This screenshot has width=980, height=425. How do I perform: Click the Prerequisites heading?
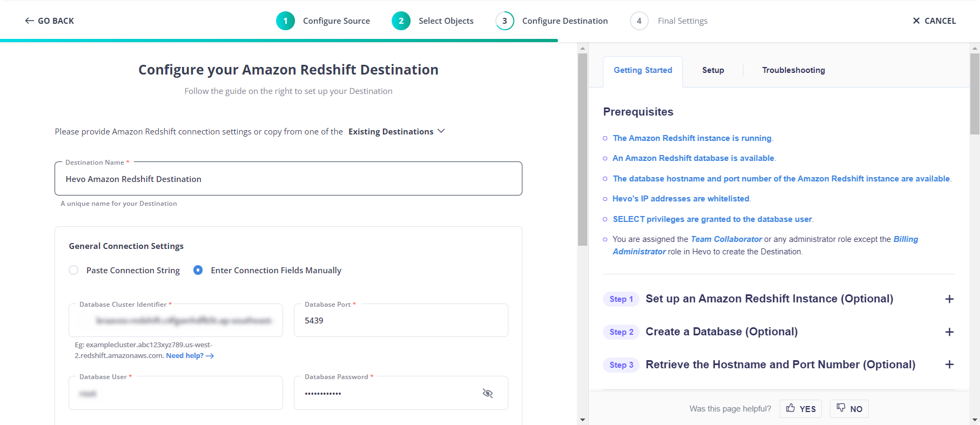click(x=638, y=112)
